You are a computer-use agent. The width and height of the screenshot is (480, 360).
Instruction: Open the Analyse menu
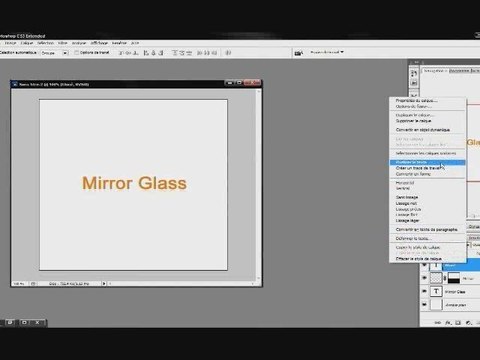tap(79, 43)
